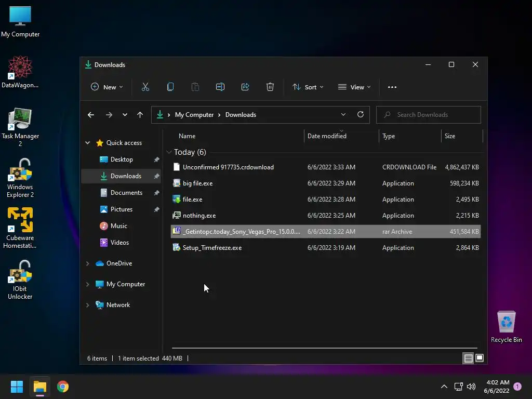Open the Windows Start menu

(17, 387)
